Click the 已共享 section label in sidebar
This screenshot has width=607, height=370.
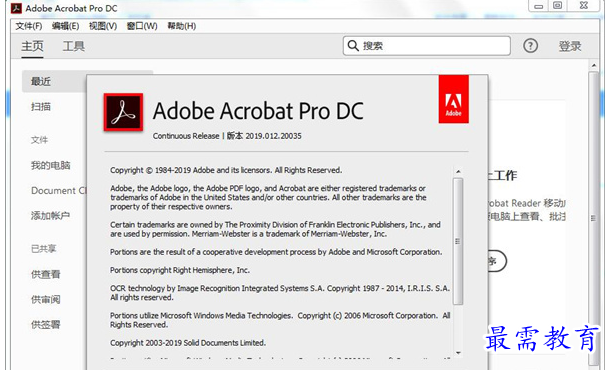(x=44, y=248)
